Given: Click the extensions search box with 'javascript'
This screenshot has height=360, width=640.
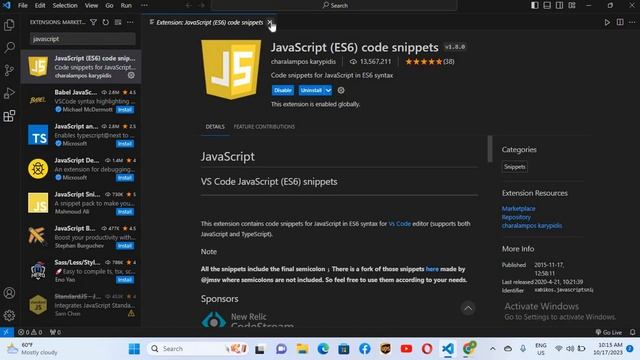Looking at the screenshot, I should (x=82, y=39).
